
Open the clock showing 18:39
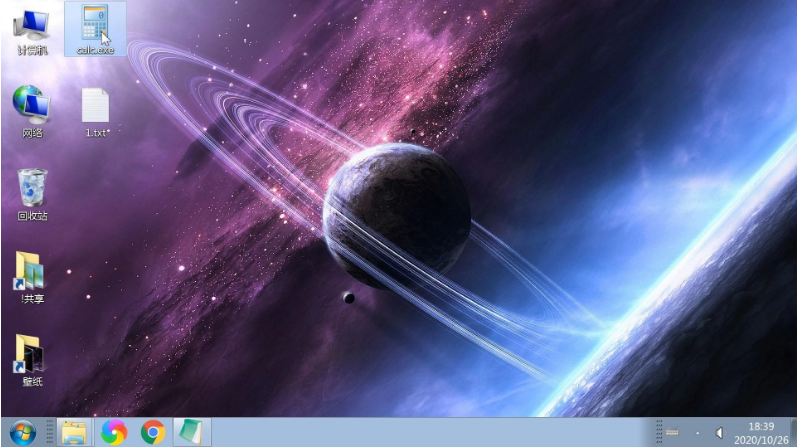point(762,425)
